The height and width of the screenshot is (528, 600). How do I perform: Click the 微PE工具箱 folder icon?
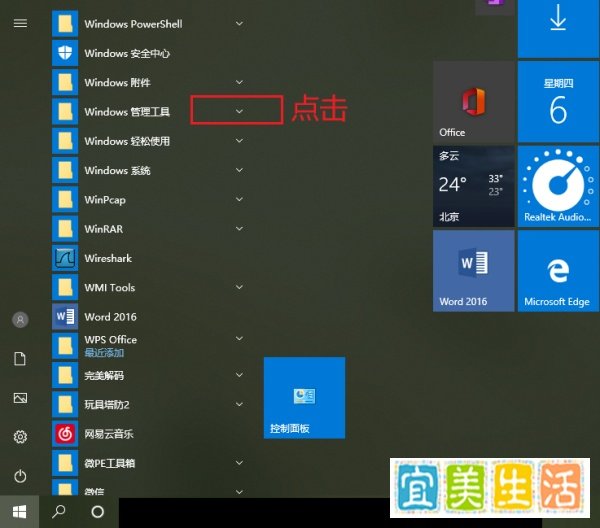[65, 463]
